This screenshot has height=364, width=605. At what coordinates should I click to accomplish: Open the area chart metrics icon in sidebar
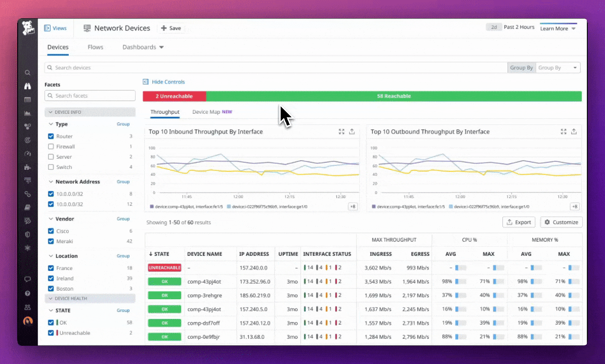[27, 113]
